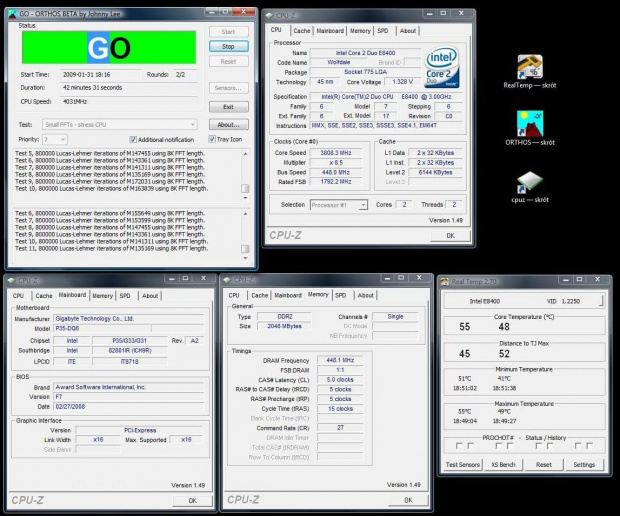Click the CAS# Latency value 5.0 clocks
Viewport: 620px width, 516px height.
[340, 380]
